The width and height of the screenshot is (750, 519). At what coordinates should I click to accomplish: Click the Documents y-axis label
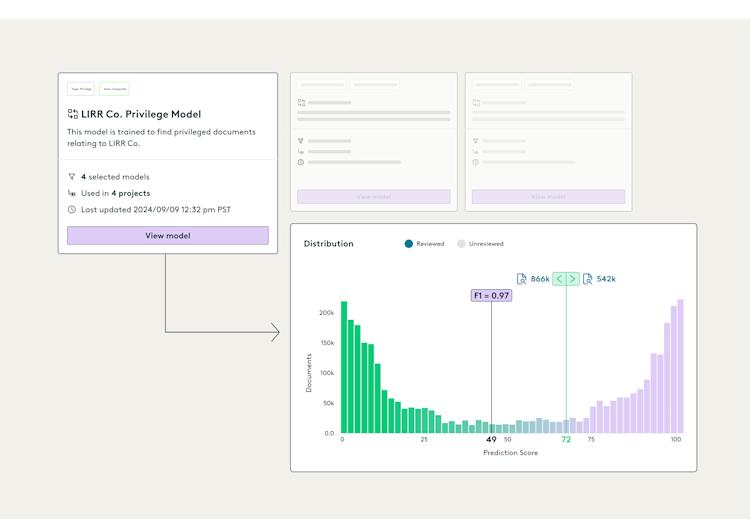(309, 373)
